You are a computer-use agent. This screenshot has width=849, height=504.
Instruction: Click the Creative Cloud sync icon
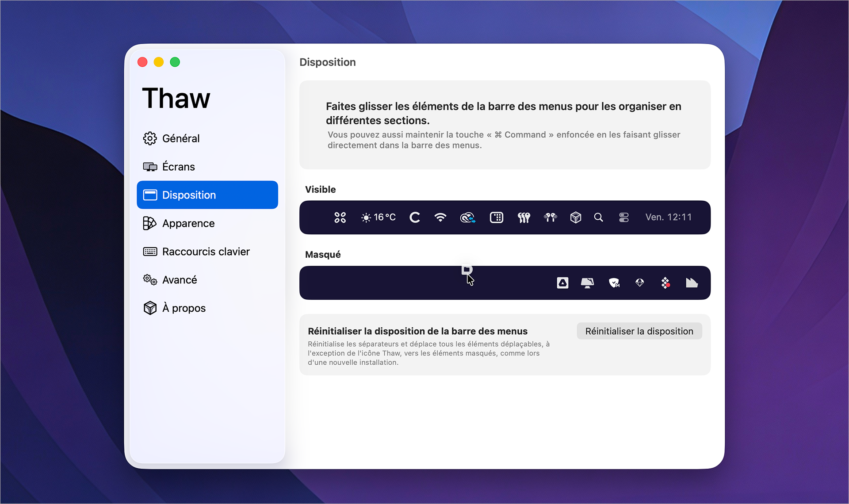coord(467,218)
